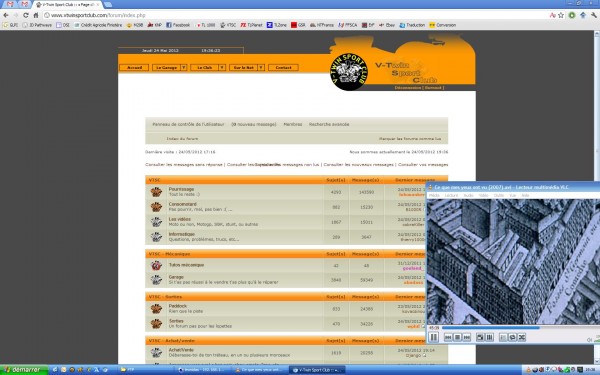Viewport: 600px width, 375px height.
Task: Click the Informatique forum icon
Action: pyautogui.click(x=156, y=237)
